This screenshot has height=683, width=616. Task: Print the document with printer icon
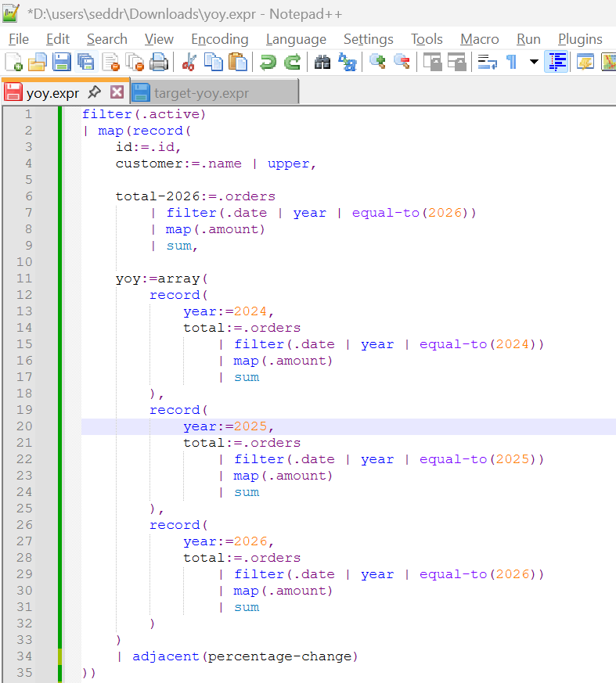click(159, 62)
